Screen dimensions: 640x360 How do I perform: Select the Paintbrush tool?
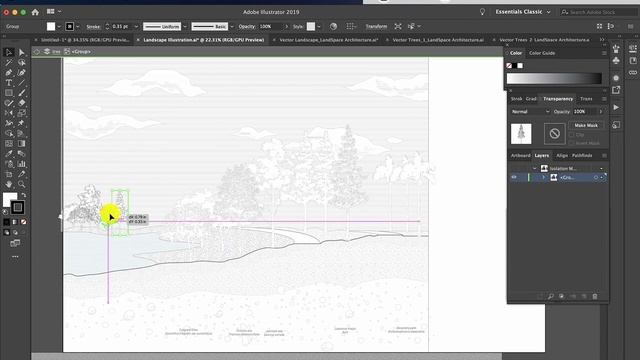tap(22, 93)
